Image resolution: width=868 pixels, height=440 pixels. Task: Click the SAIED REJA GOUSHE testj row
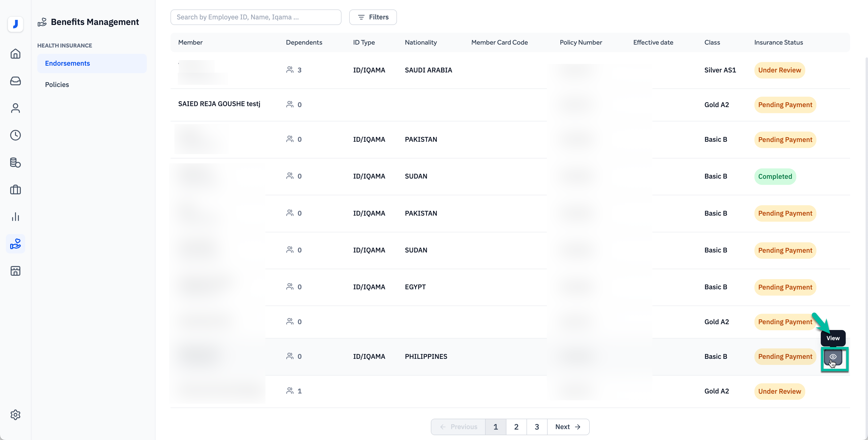tap(219, 104)
